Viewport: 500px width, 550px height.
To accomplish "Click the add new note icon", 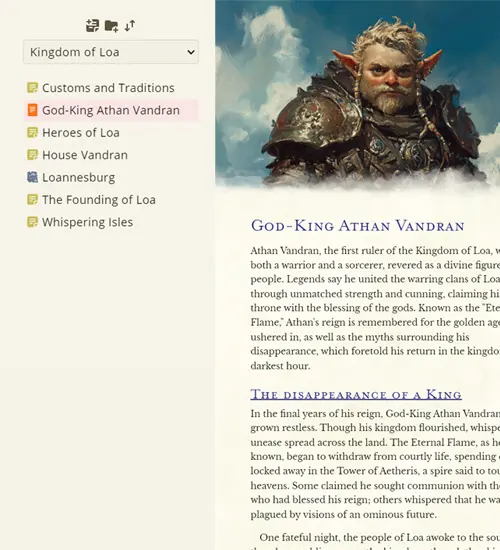I will pos(93,26).
